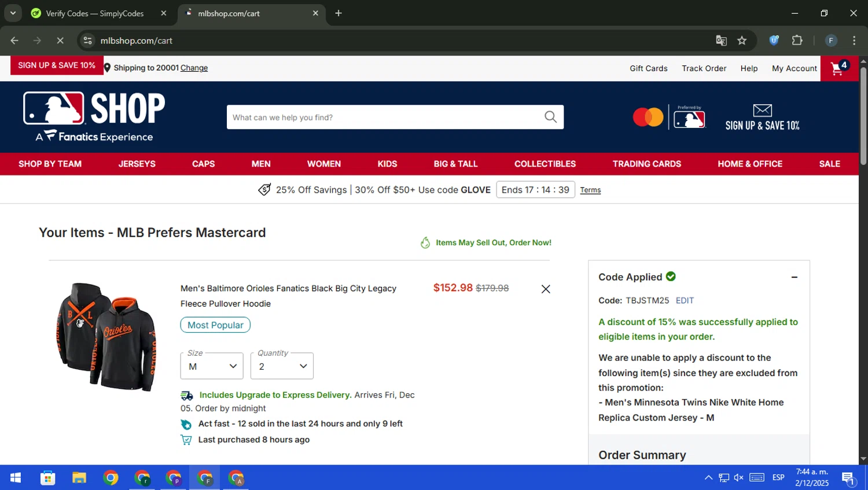
Task: Remove the Orioles hoodie with X icon
Action: click(x=546, y=289)
